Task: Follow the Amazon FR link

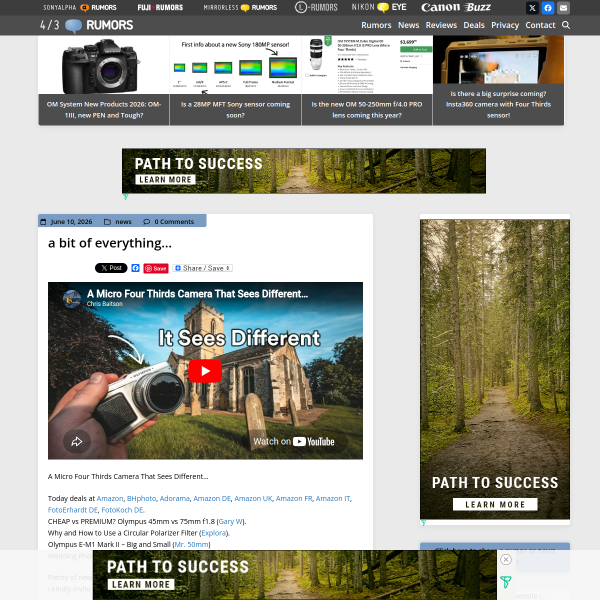Action: pos(294,499)
